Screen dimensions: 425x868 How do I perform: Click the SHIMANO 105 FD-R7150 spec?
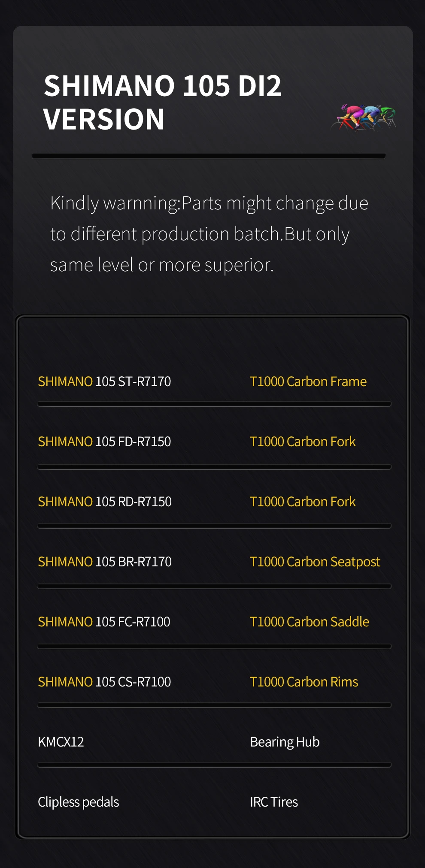[104, 442]
